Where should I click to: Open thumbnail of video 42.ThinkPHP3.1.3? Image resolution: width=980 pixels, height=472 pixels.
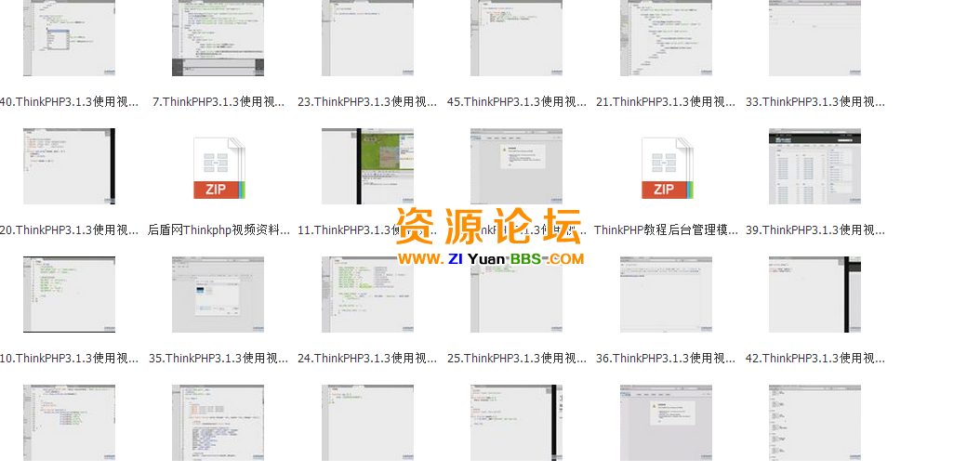click(815, 294)
